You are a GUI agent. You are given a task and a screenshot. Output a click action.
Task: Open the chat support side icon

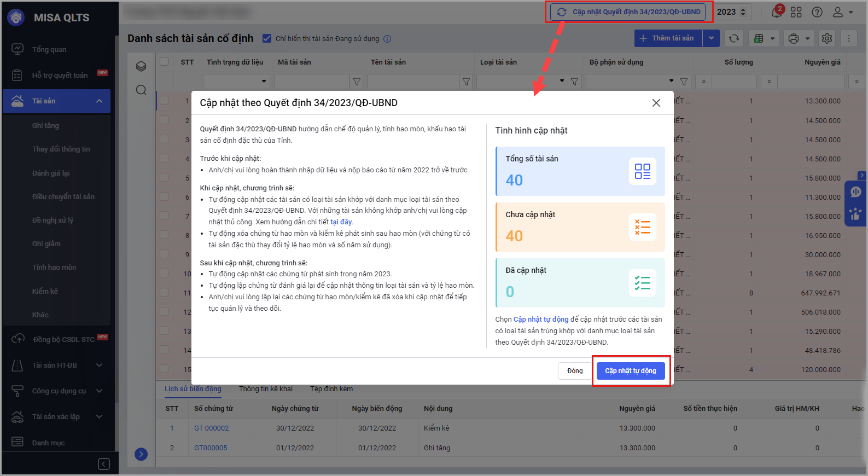[x=855, y=192]
